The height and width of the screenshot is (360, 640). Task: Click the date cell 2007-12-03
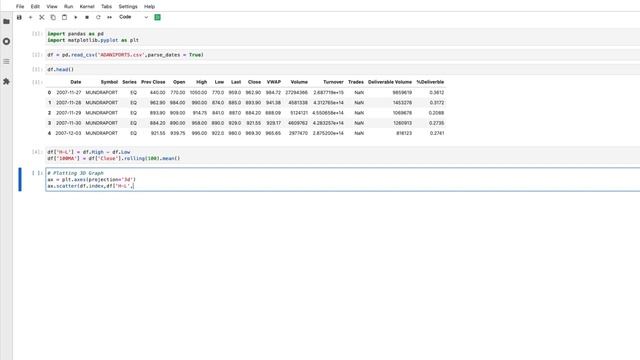(69, 133)
